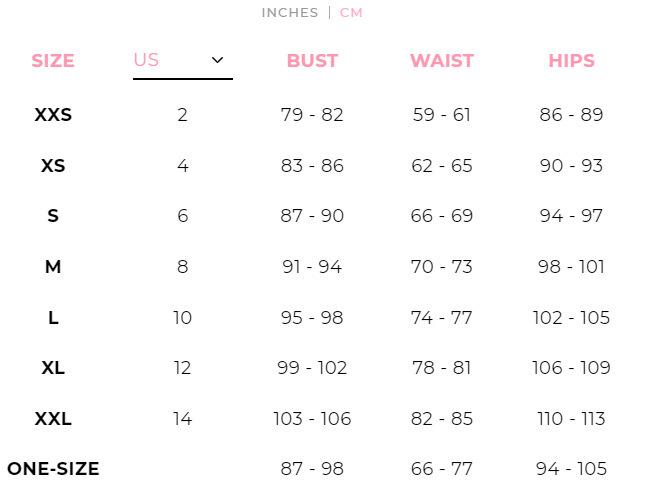649x488 pixels.
Task: Select the CM unit option
Action: 351,13
